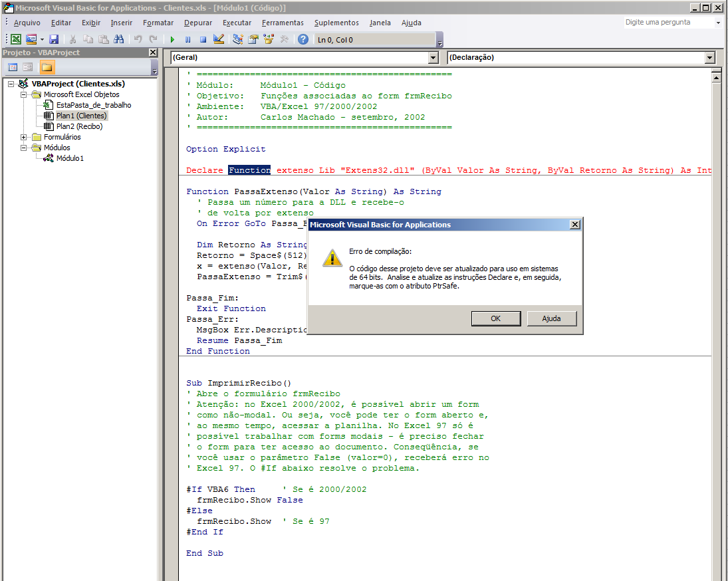The width and height of the screenshot is (728, 581).
Task: Click the Undo arrow icon
Action: tap(138, 39)
